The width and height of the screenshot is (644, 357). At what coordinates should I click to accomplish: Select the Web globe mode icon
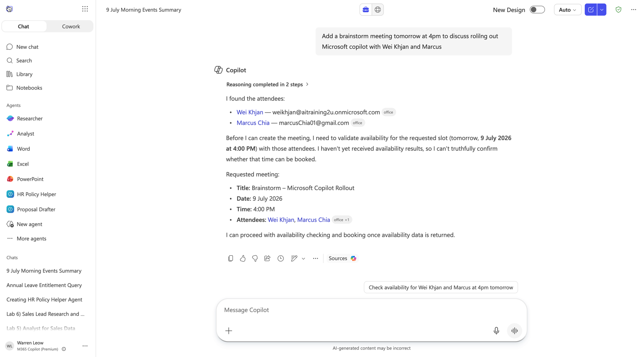coord(378,9)
